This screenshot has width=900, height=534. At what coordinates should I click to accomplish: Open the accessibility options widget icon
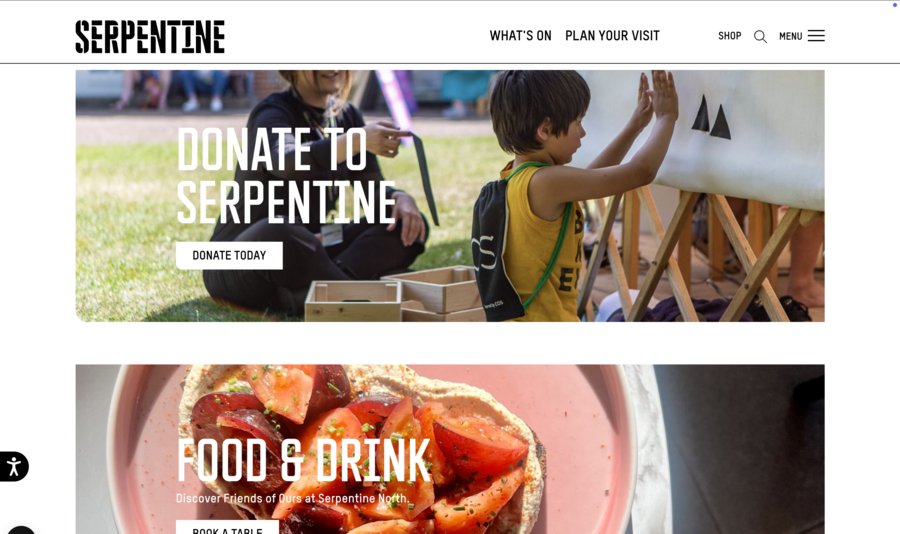pos(13,466)
